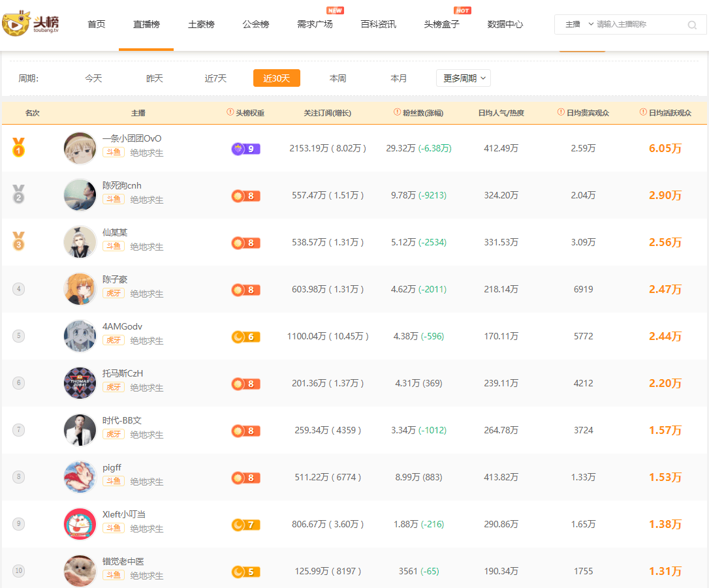Image resolution: width=709 pixels, height=588 pixels.
Task: Click the bronze medal for rank 3
Action: [x=17, y=242]
